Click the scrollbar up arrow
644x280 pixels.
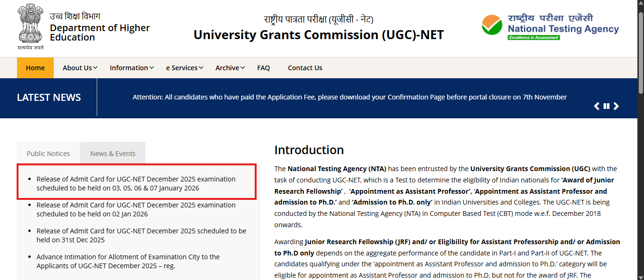tap(640, 4)
